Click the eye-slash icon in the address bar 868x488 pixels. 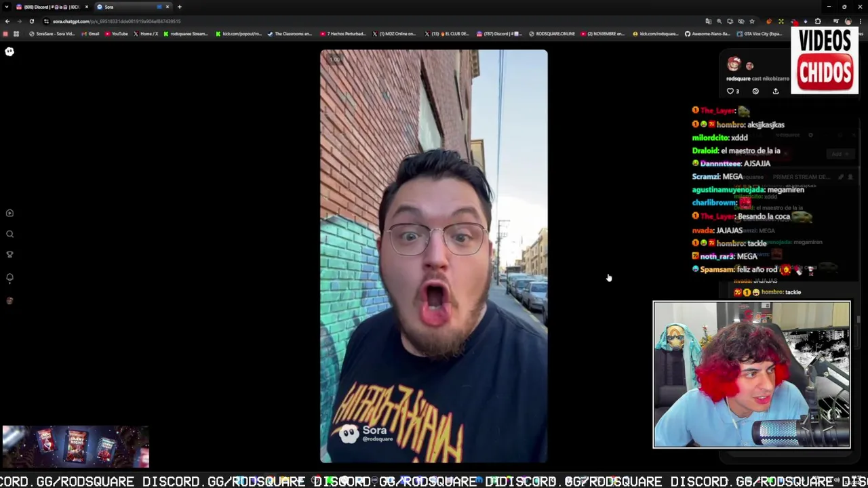tap(741, 21)
